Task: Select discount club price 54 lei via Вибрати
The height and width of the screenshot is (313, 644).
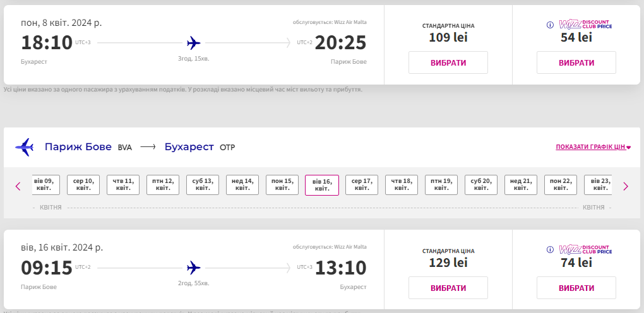Action: (x=576, y=63)
